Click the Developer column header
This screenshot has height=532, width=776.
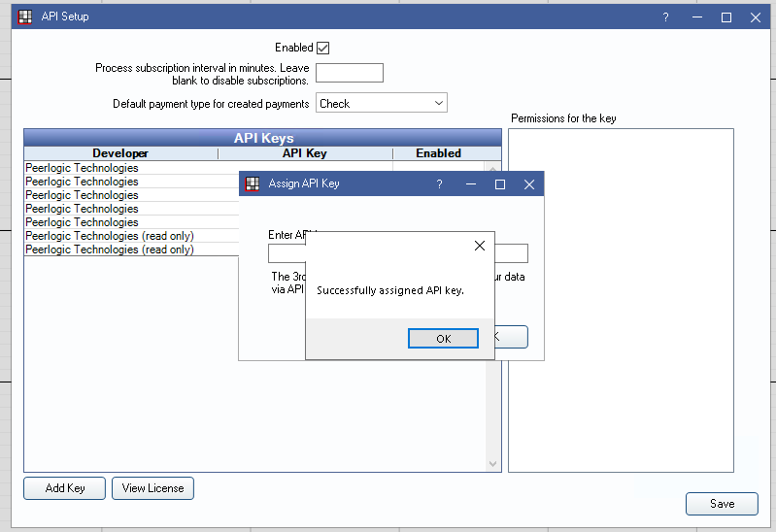point(120,153)
